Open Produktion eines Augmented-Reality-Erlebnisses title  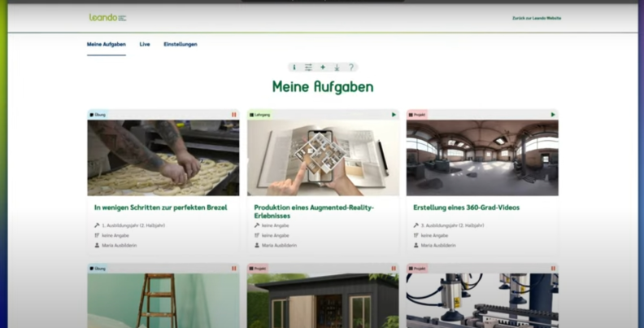coord(314,212)
